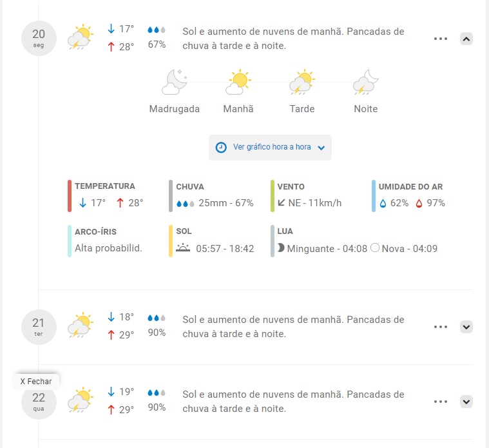Screen dimensions: 489x448
Task: Click the weather icon for Monday 20
Action: tap(81, 37)
